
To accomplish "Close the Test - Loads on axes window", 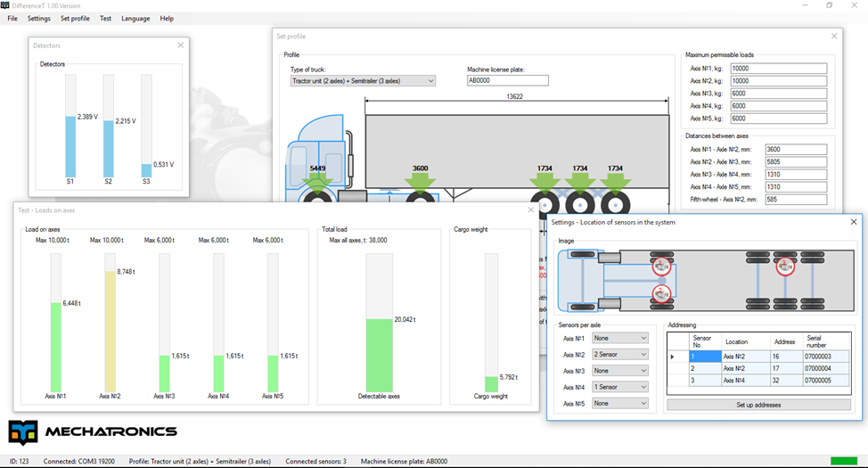I will [531, 210].
